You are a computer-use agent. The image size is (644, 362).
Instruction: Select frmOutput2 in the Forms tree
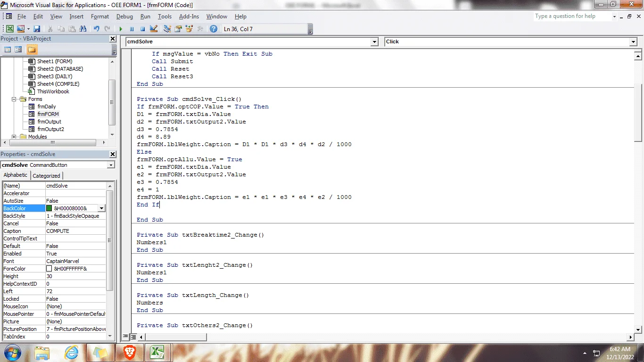[50, 129]
